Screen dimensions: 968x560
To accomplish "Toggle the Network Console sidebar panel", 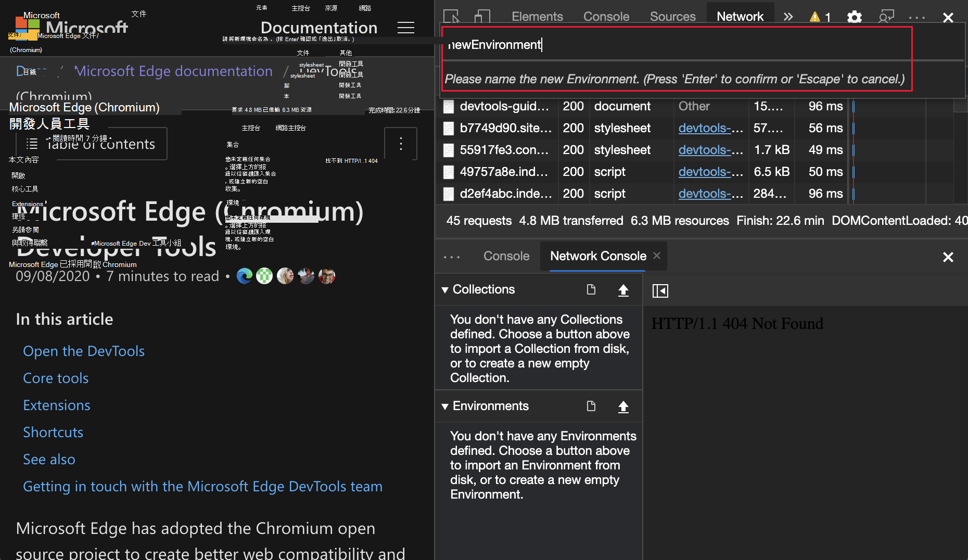I will click(x=660, y=290).
